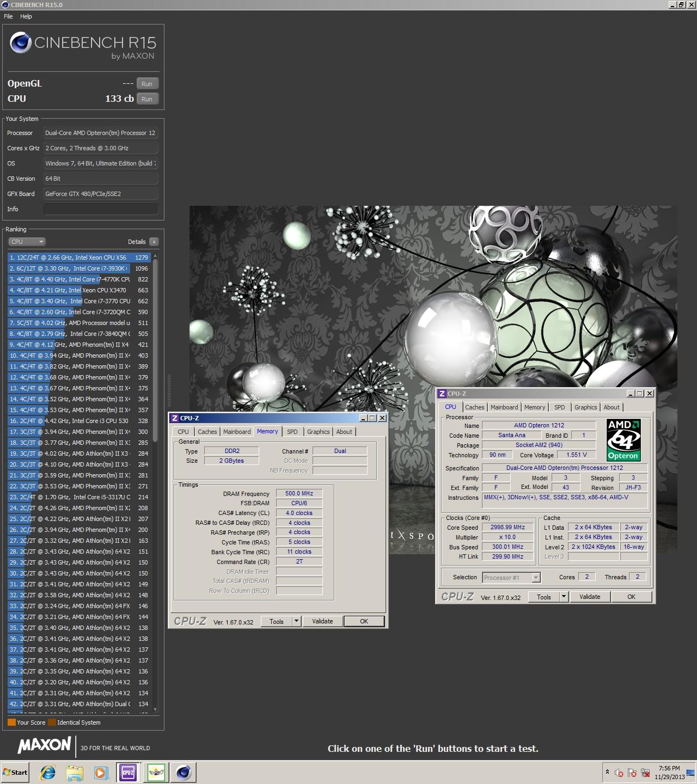
Task: Click the teapot application taskbar icon
Action: [x=156, y=772]
